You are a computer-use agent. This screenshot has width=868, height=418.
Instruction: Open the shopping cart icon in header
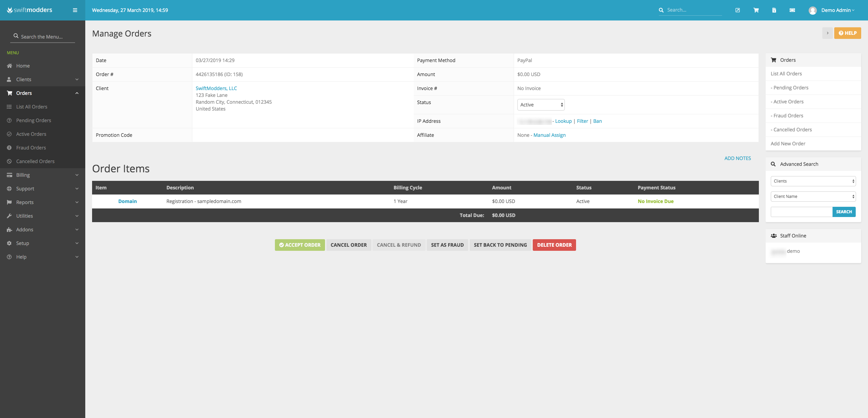tap(756, 10)
